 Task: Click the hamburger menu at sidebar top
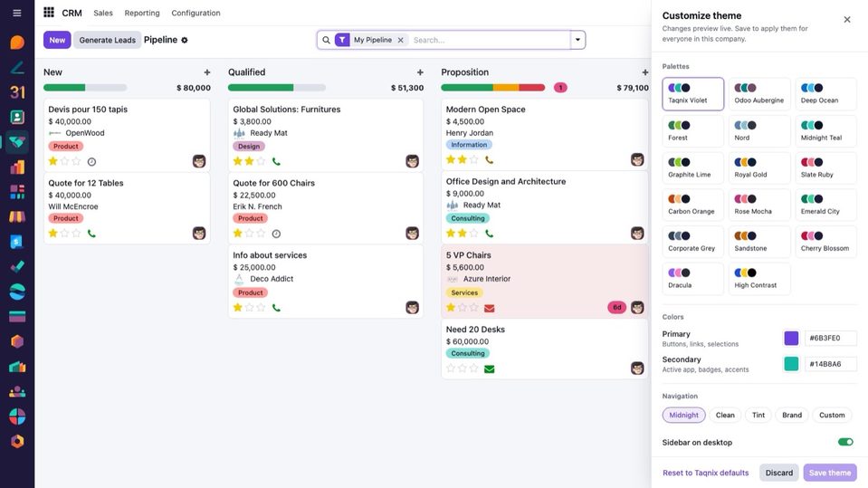[x=17, y=13]
